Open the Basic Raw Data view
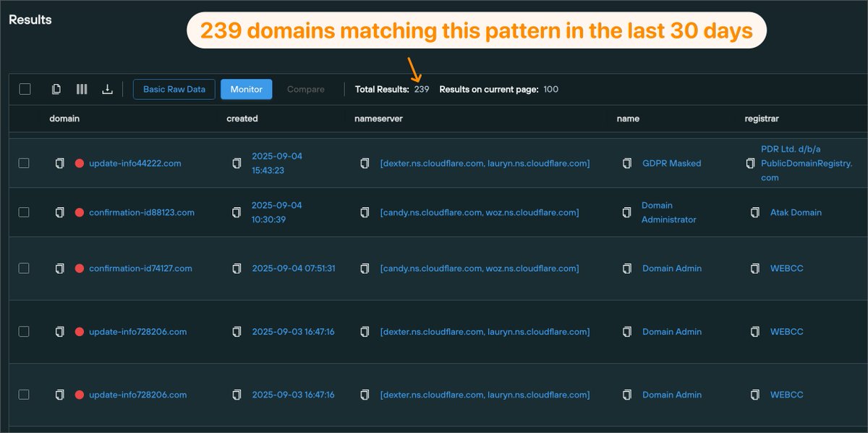Viewport: 868px width, 433px height. [174, 89]
